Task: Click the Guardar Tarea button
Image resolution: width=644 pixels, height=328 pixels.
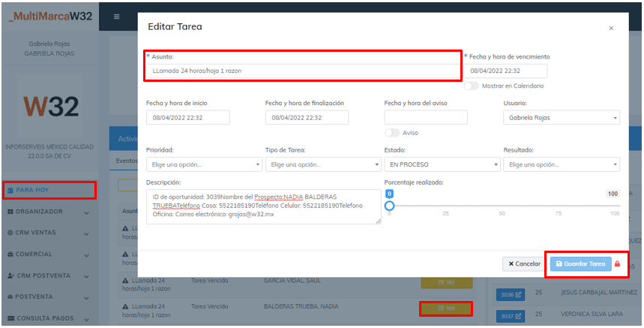Action: [x=581, y=264]
